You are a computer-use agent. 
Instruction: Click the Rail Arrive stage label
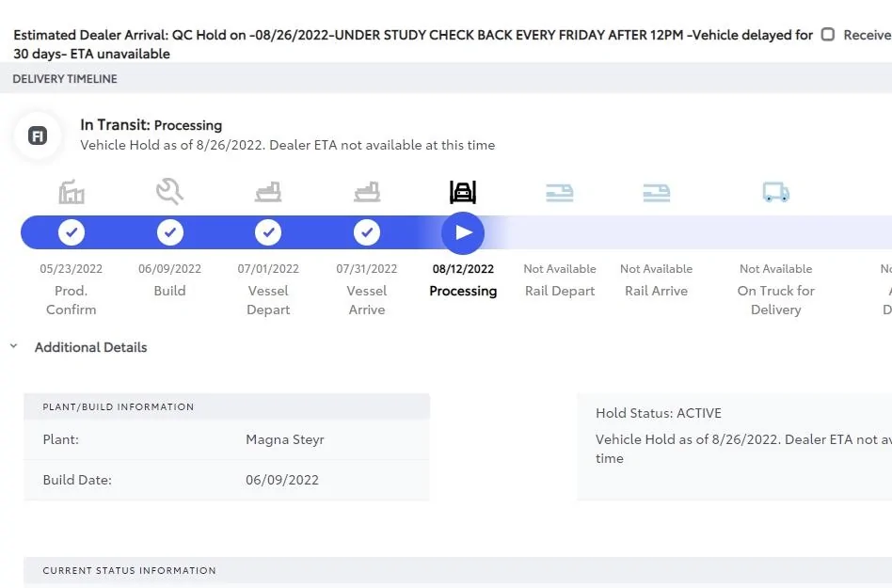[657, 291]
